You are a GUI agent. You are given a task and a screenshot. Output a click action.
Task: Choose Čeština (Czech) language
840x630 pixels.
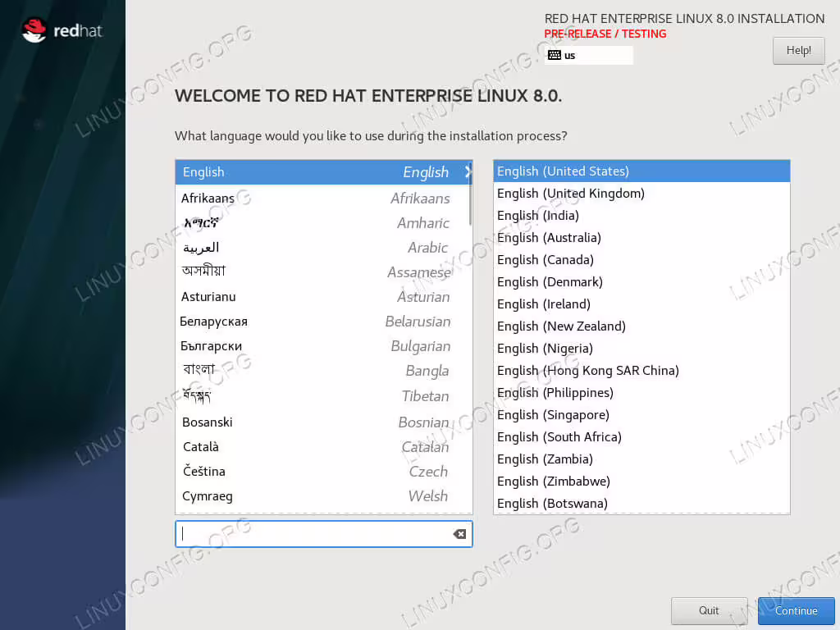point(323,472)
